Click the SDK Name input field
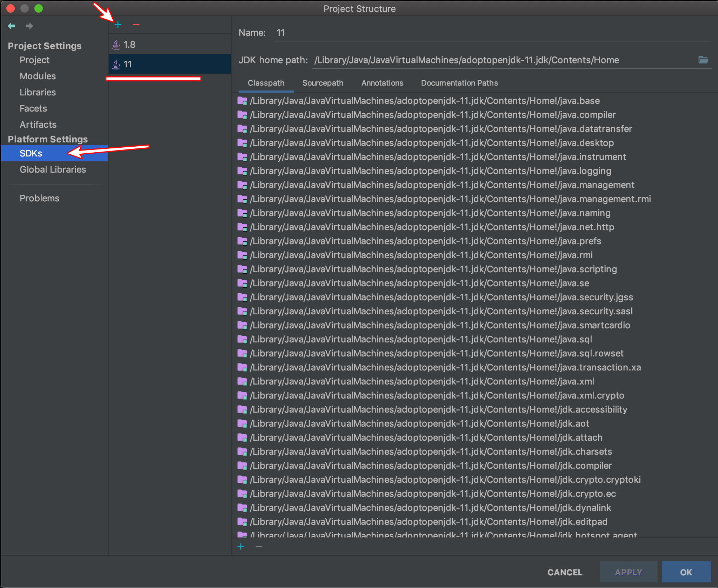This screenshot has width=718, height=588. pyautogui.click(x=491, y=33)
